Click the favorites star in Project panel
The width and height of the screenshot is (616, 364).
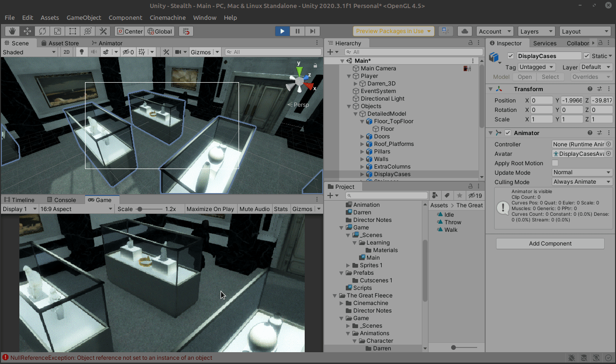459,195
